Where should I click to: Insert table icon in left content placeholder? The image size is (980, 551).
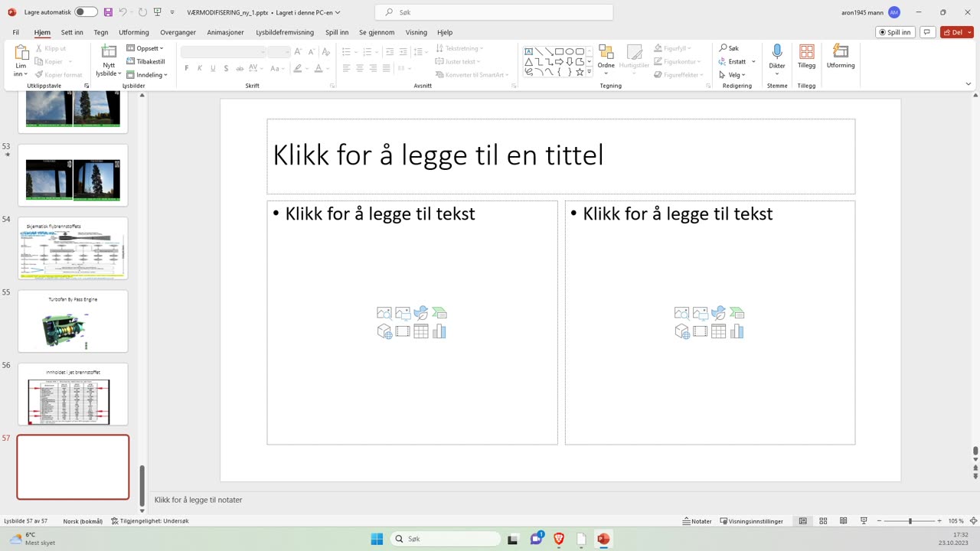pos(421,331)
